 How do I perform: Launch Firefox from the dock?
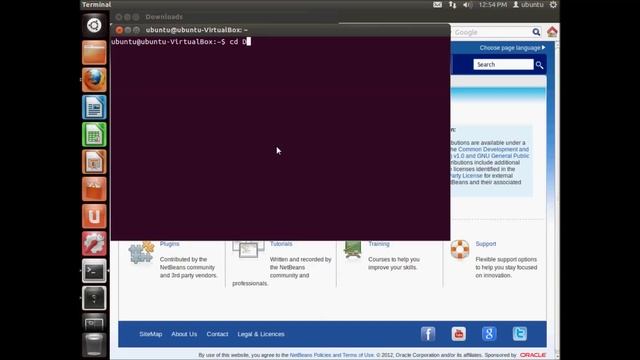point(94,80)
